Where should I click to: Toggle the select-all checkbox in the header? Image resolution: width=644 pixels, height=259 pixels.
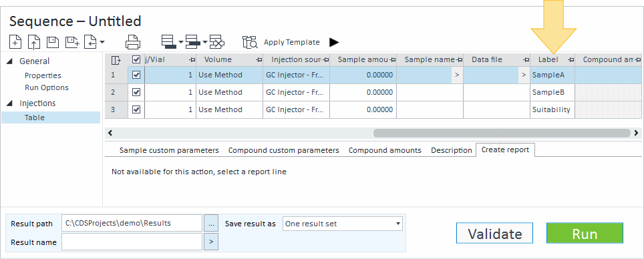tap(136, 60)
